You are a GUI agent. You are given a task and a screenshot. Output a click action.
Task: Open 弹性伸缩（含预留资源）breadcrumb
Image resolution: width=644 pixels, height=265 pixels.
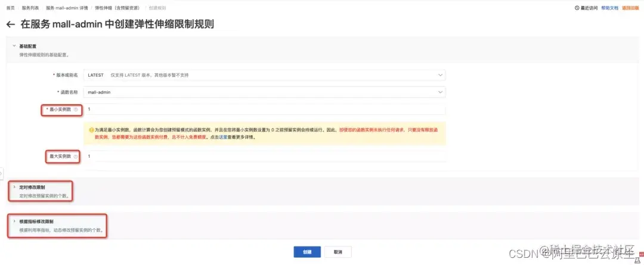(117, 8)
